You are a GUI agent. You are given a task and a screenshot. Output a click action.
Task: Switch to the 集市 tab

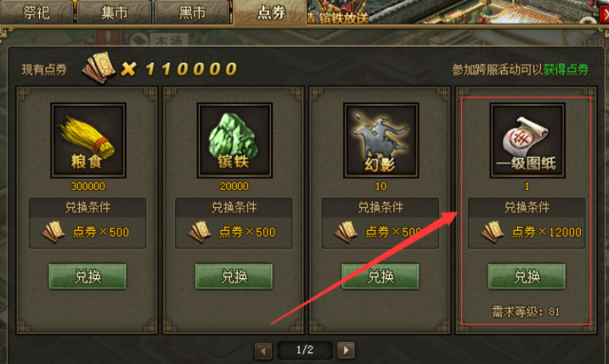(x=114, y=13)
